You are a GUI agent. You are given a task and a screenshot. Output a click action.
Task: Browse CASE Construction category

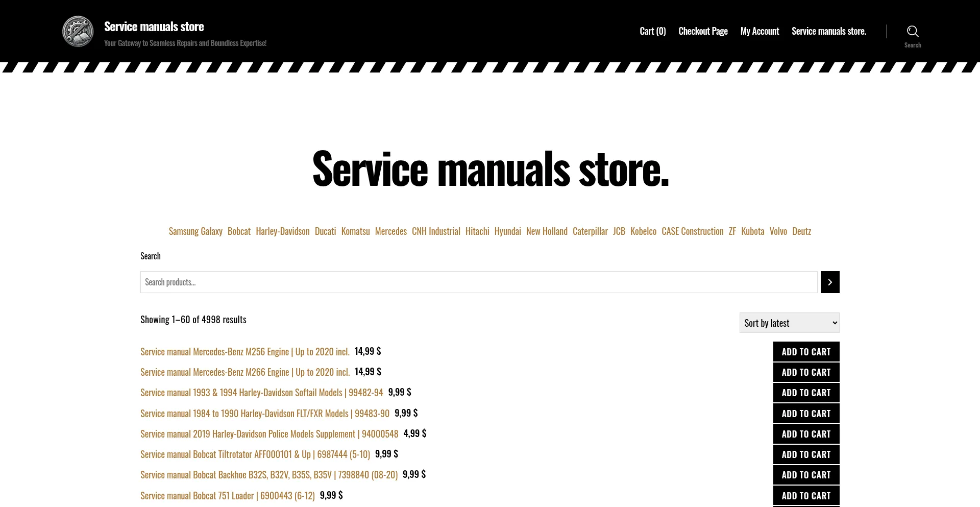point(693,231)
